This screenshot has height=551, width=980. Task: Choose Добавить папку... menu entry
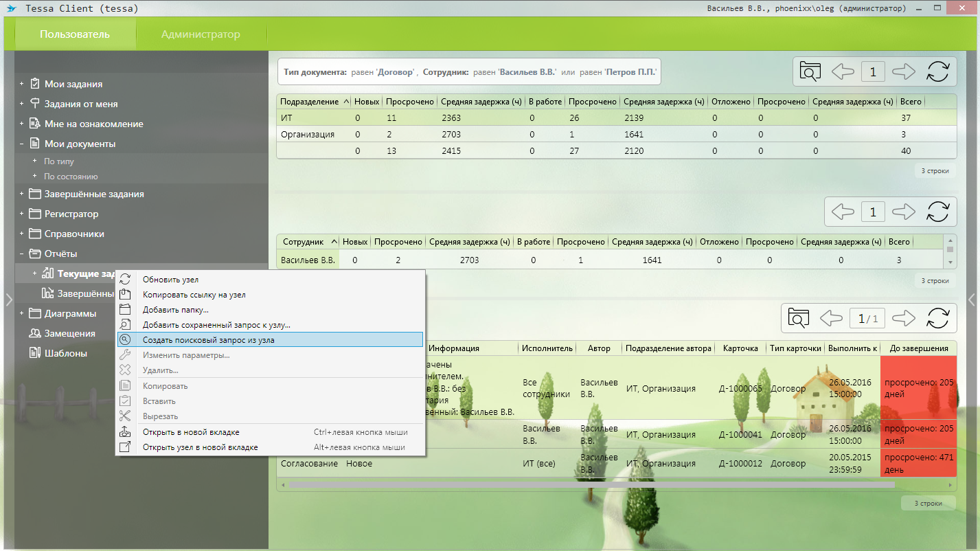pos(270,309)
